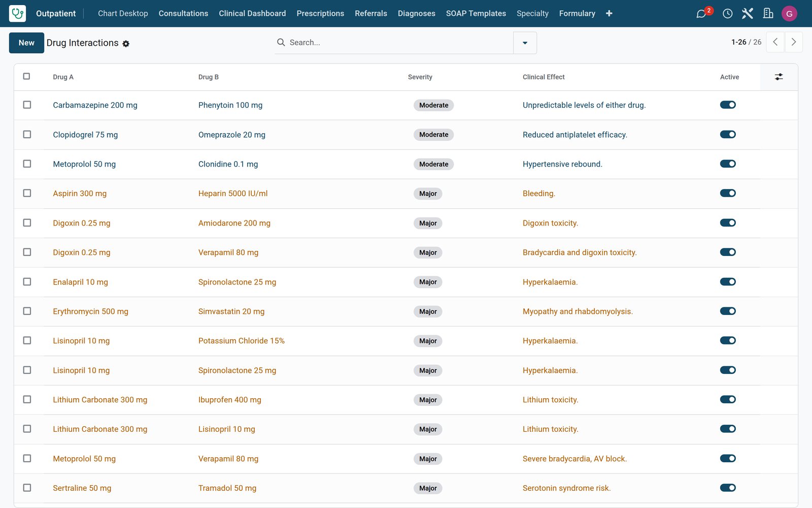Click the Amiodarone 200 mg cell
The width and height of the screenshot is (812, 508).
234,223
